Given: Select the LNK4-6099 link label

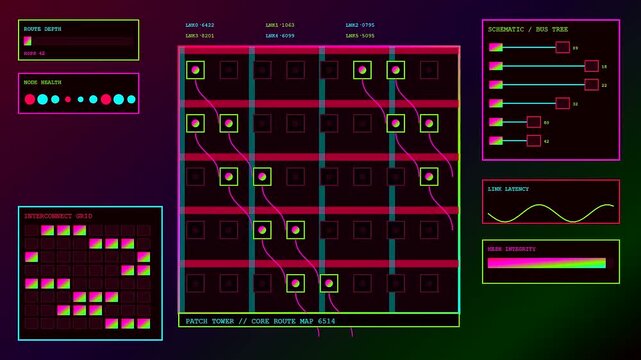Looking at the screenshot, I should click(x=280, y=36).
